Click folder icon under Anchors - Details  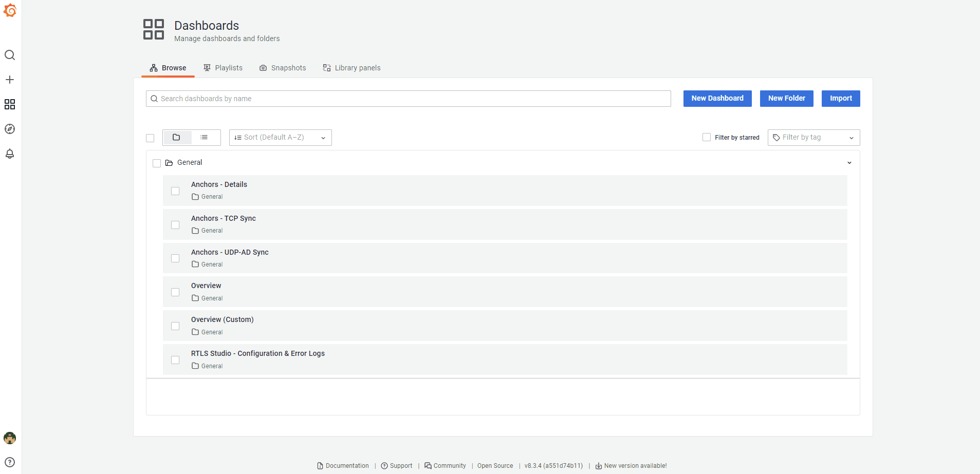pyautogui.click(x=195, y=197)
